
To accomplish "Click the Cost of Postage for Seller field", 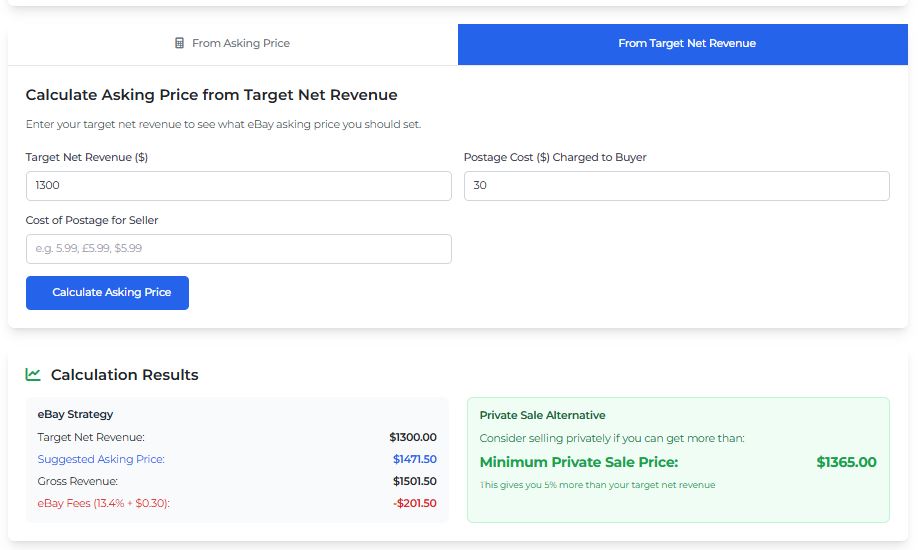I will pos(238,249).
